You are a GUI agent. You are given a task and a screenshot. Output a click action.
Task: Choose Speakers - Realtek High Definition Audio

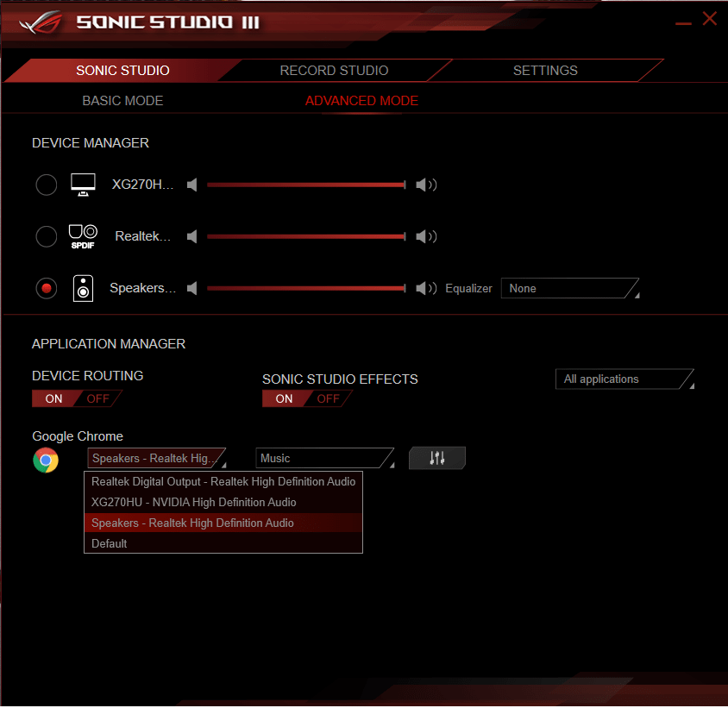223,523
